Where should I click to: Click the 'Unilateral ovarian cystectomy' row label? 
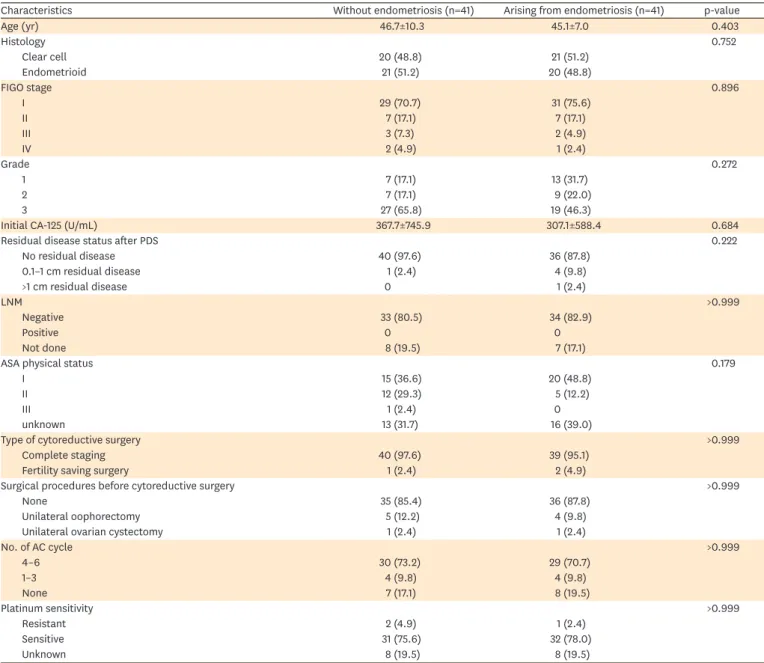[x=92, y=532]
